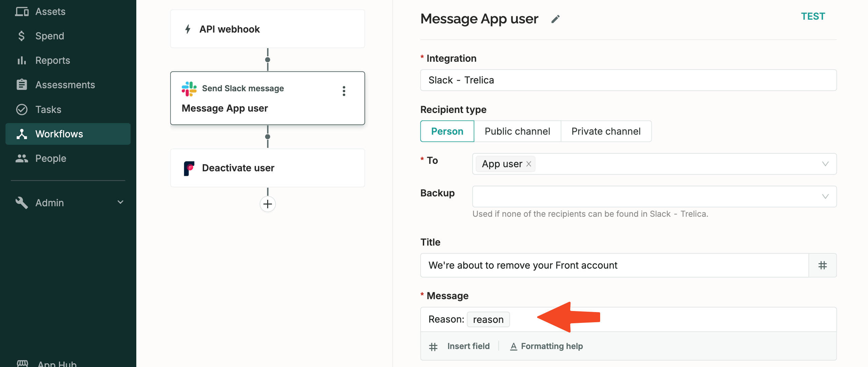
Task: Add a new workflow step with plus
Action: [268, 204]
